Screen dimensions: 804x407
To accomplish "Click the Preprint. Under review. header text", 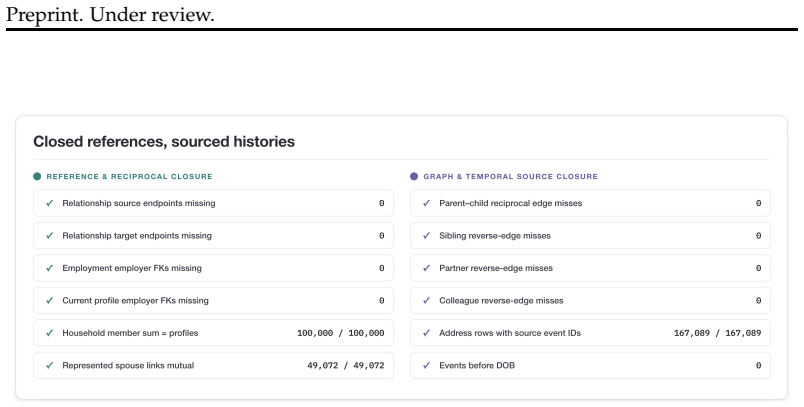I will click(110, 14).
